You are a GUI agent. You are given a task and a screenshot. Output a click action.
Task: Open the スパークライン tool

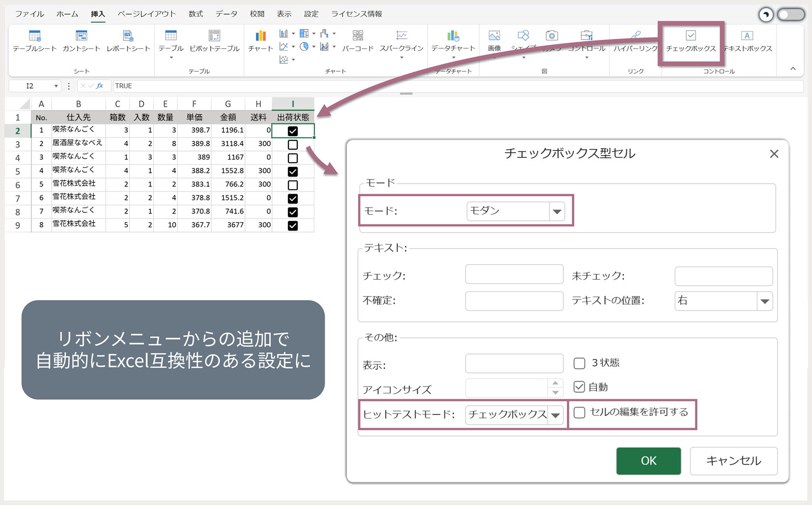click(x=402, y=43)
